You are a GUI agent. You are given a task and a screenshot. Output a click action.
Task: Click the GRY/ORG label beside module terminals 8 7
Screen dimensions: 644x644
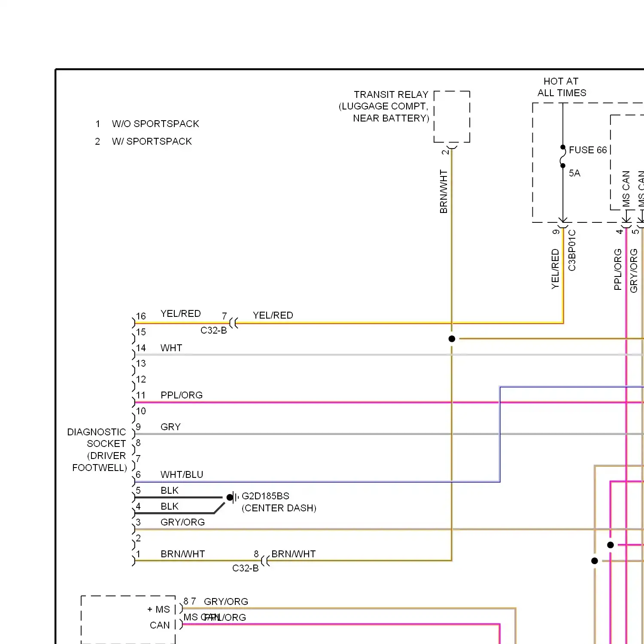pyautogui.click(x=226, y=601)
